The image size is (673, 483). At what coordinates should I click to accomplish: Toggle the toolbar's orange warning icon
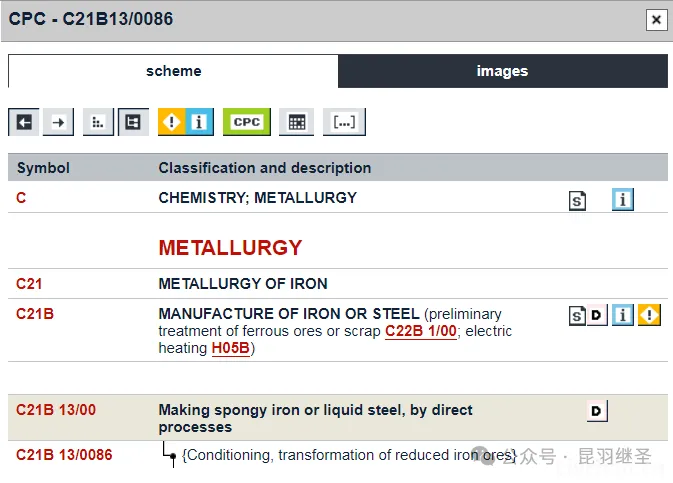click(172, 122)
